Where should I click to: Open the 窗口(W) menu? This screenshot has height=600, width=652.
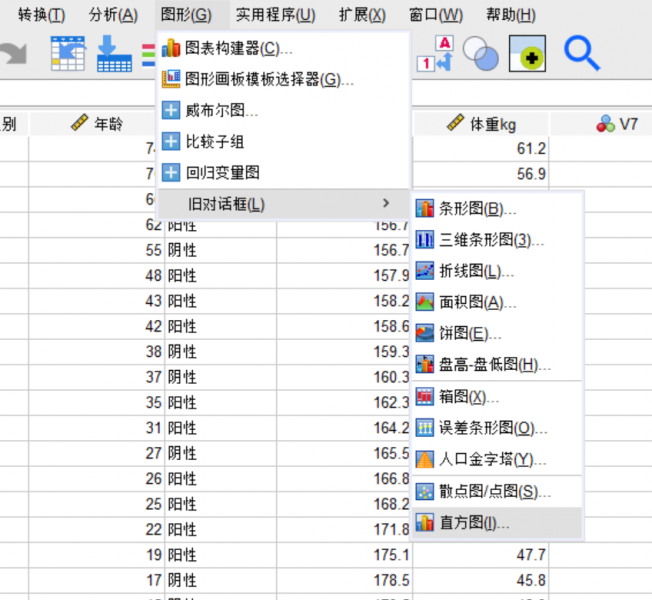(435, 15)
